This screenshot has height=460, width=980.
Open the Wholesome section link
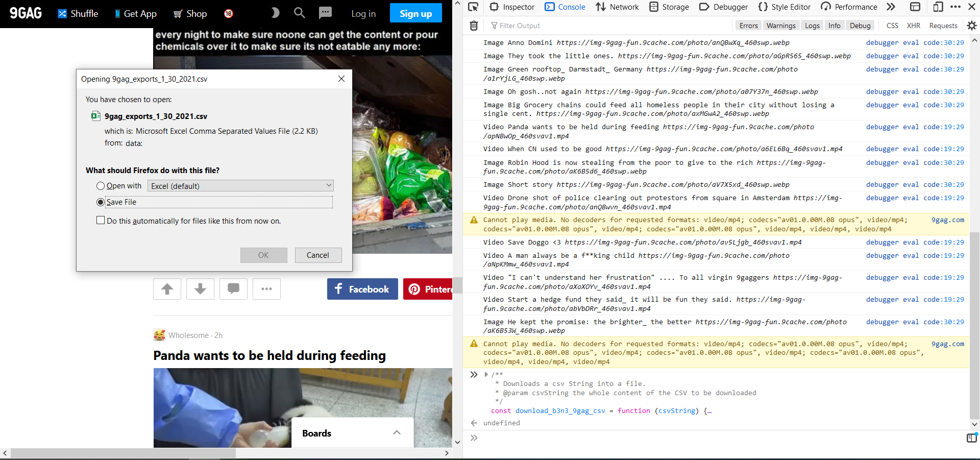click(x=188, y=335)
